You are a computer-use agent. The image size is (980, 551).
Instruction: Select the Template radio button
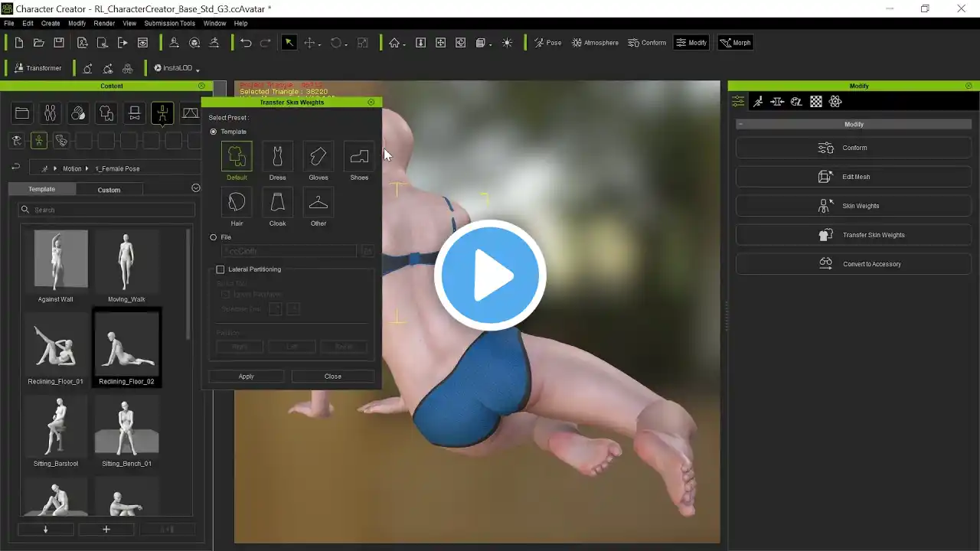[214, 132]
